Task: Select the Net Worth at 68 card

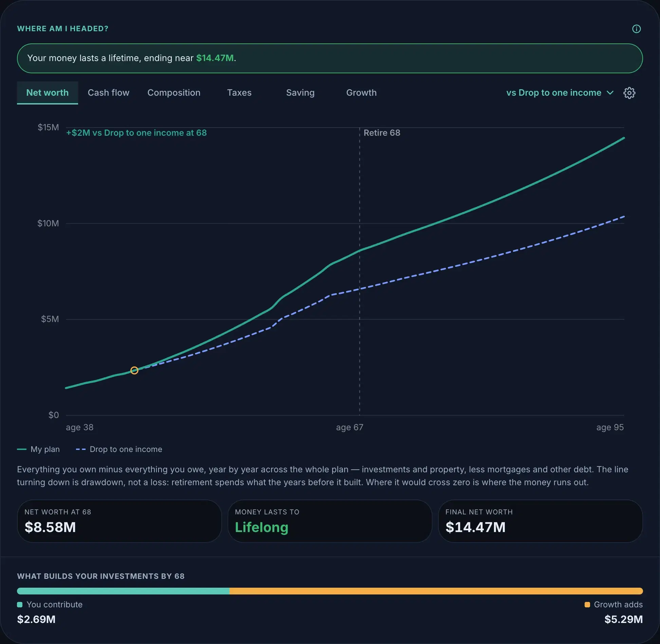Action: [x=120, y=521]
